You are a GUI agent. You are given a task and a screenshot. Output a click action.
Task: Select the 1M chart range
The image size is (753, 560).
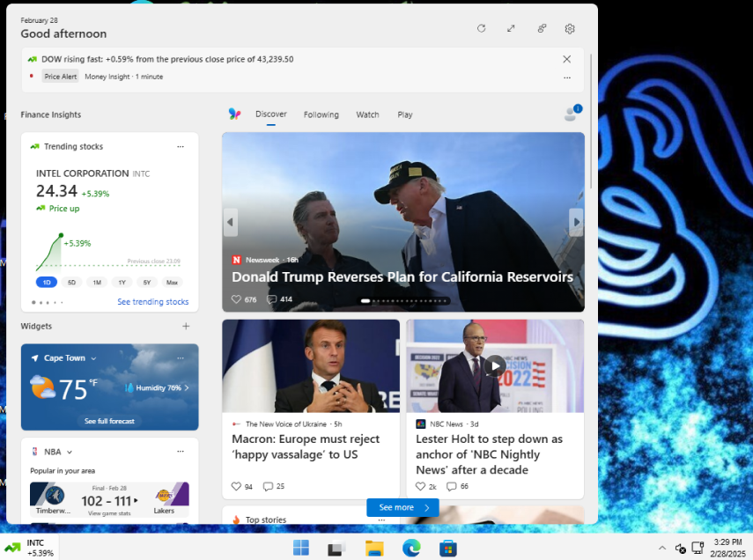[97, 283]
